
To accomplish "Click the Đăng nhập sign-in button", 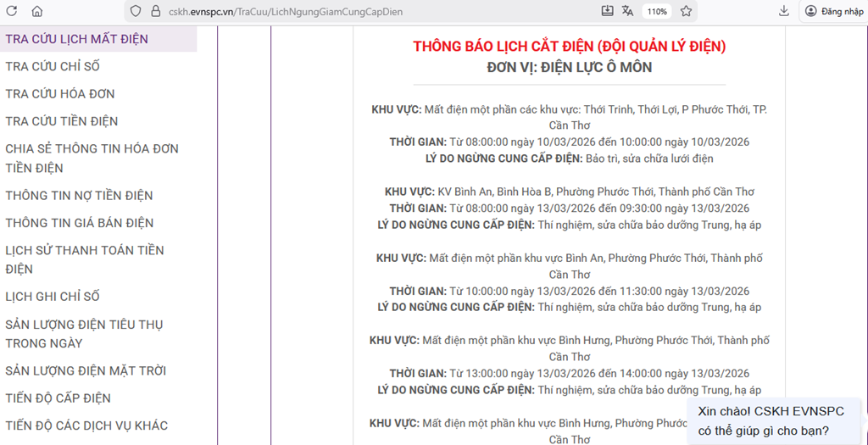I will [834, 11].
